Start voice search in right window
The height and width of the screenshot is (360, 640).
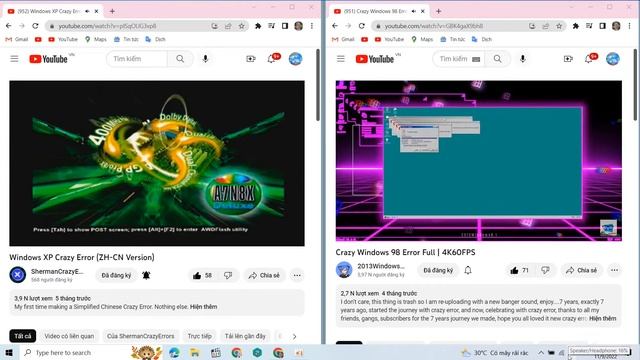[523, 59]
